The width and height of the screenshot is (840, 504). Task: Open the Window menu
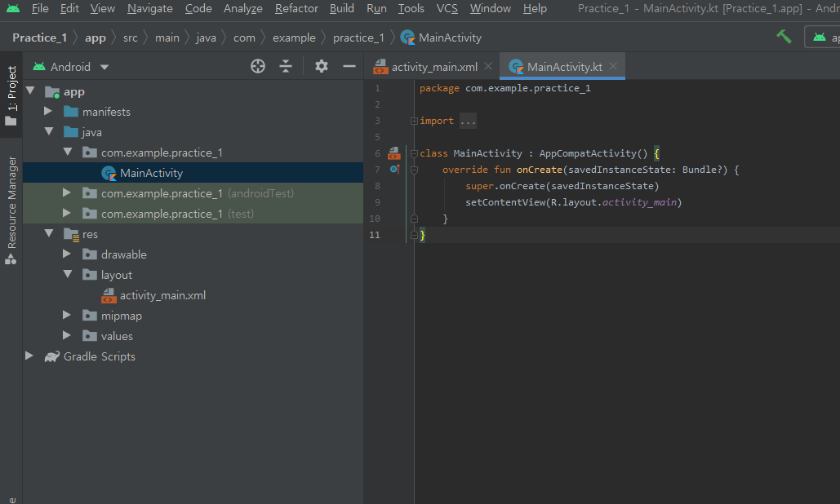click(x=490, y=8)
